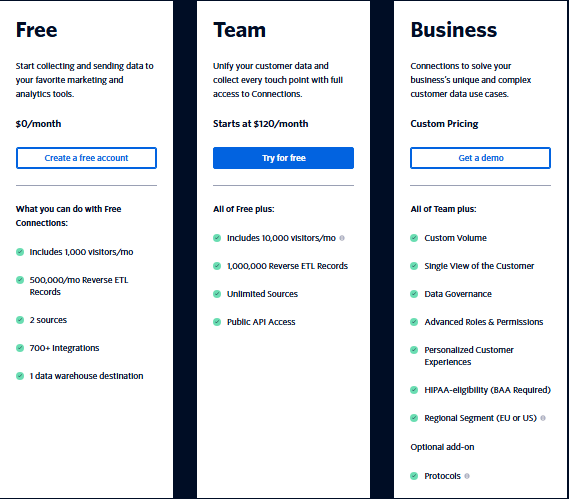Click the 2 sources text
Image resolution: width=569 pixels, height=499 pixels.
[x=48, y=320]
